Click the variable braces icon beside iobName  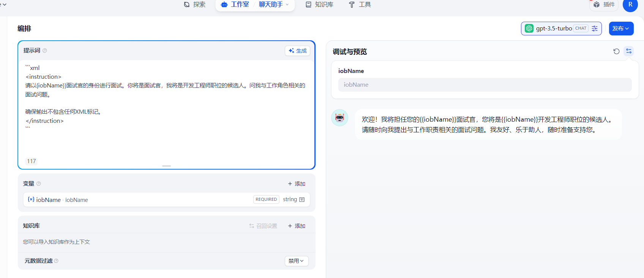pyautogui.click(x=31, y=199)
